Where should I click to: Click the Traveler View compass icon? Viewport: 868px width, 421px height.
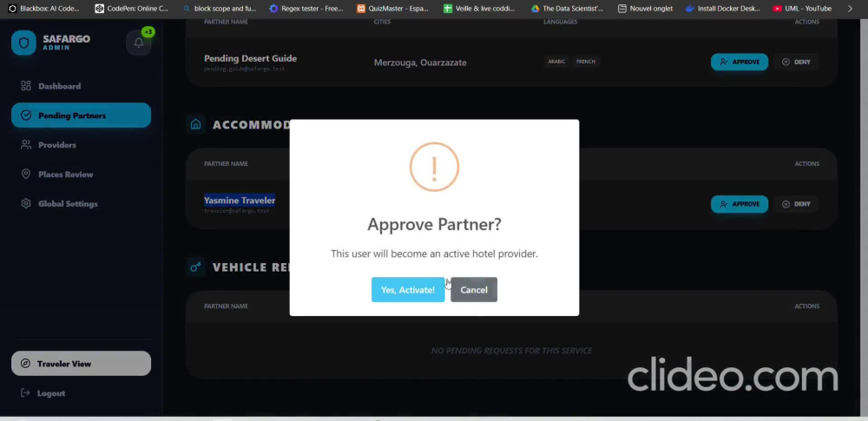pos(25,364)
